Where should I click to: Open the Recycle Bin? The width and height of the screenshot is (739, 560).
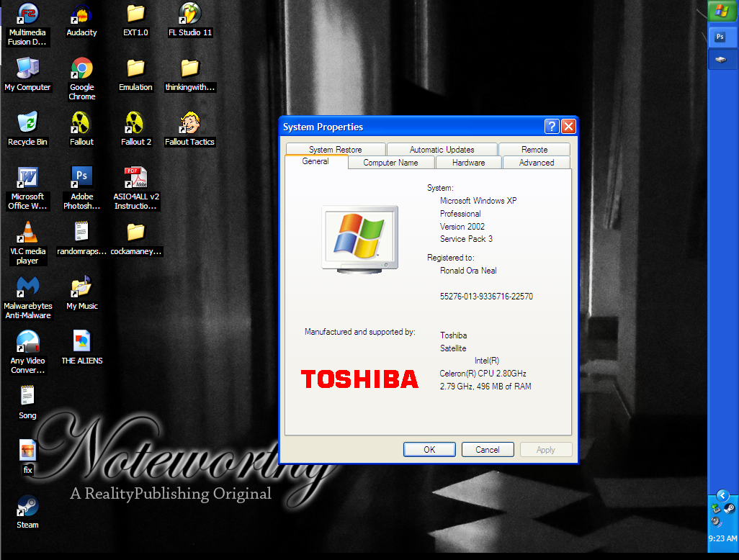[27, 124]
